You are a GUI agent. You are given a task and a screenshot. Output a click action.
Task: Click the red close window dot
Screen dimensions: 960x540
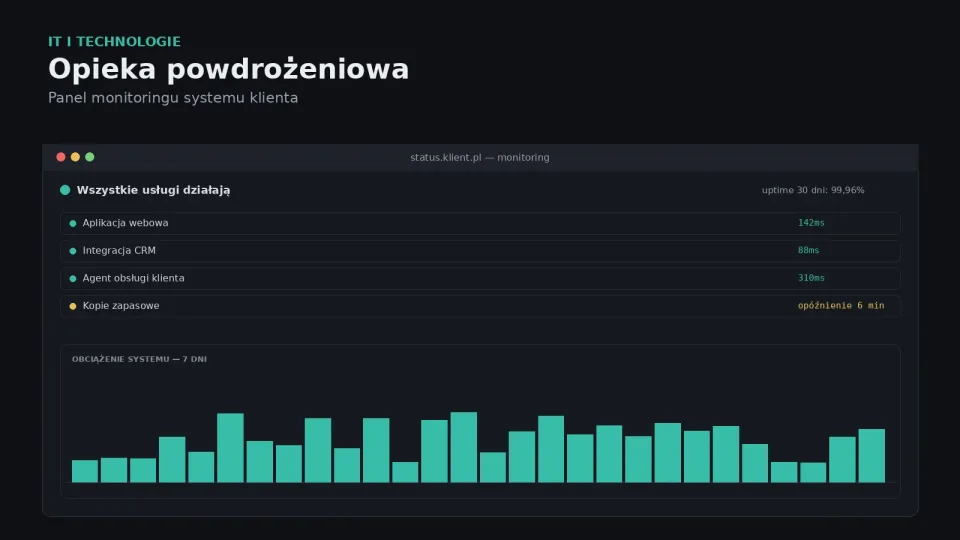tap(61, 157)
